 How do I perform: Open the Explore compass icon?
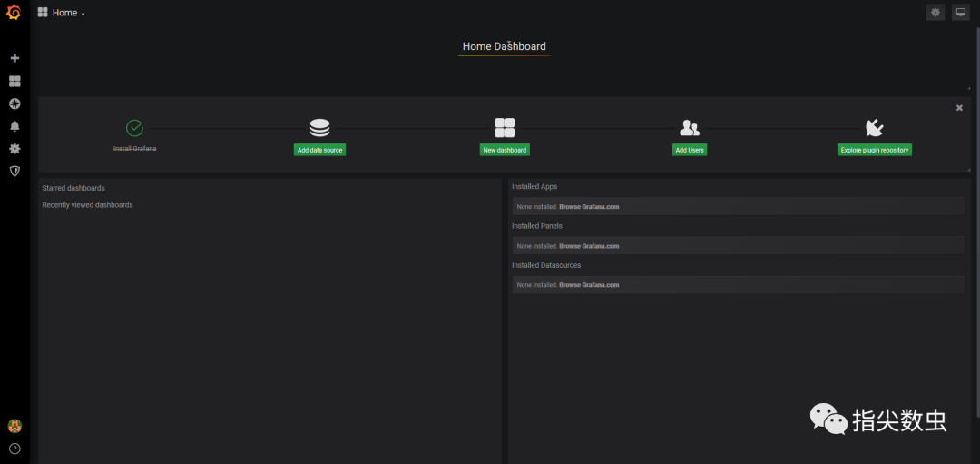pyautogui.click(x=15, y=104)
